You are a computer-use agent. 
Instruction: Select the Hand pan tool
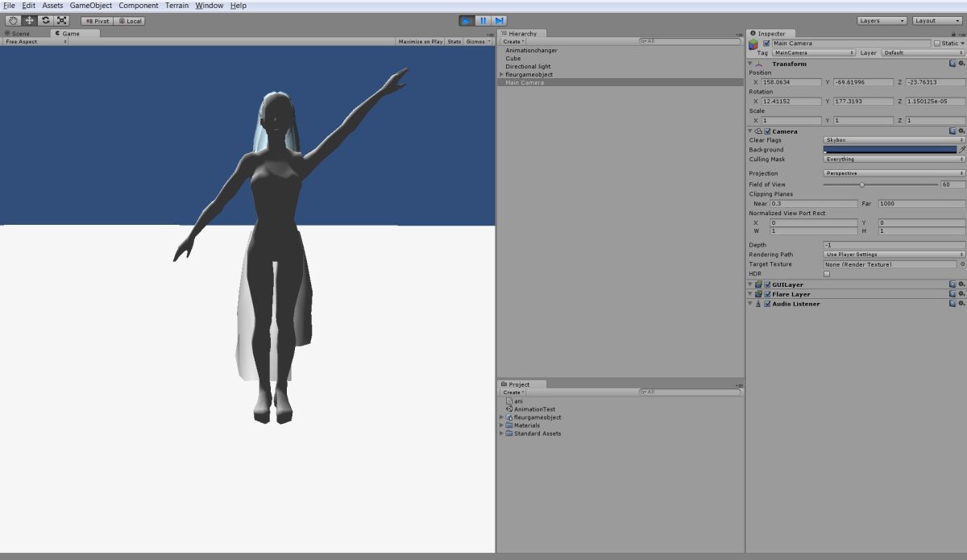(11, 20)
